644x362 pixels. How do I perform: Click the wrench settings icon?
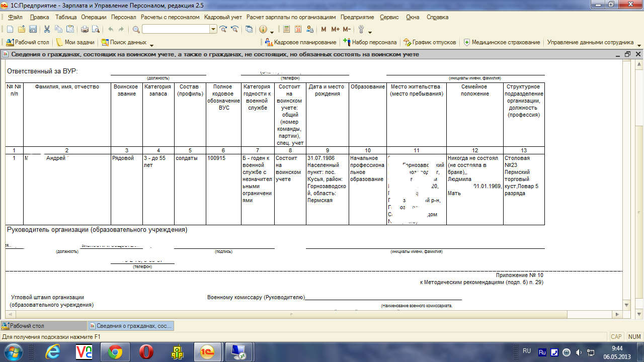point(361,29)
